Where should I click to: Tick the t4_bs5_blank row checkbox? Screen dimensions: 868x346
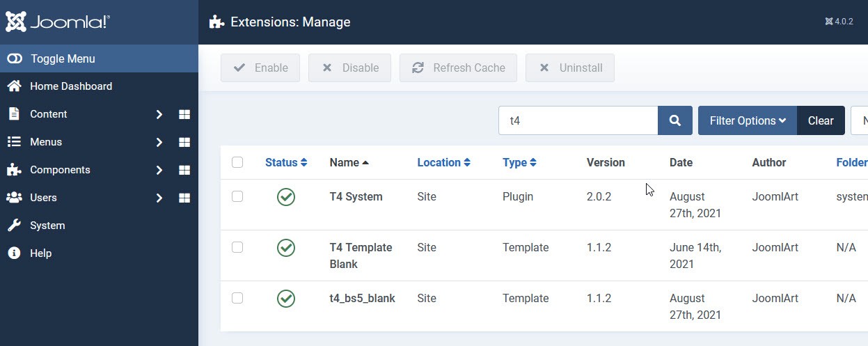point(237,298)
